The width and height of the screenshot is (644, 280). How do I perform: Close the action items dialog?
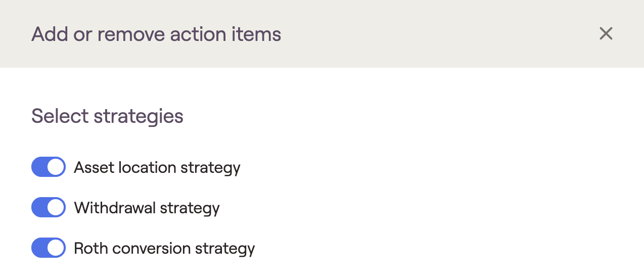(x=606, y=34)
